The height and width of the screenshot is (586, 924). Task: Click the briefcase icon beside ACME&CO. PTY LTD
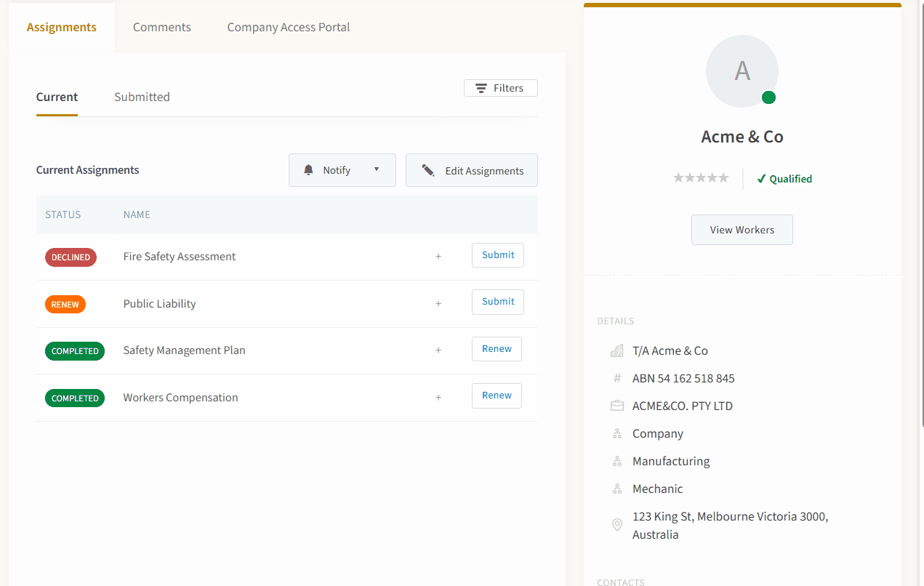pos(617,406)
